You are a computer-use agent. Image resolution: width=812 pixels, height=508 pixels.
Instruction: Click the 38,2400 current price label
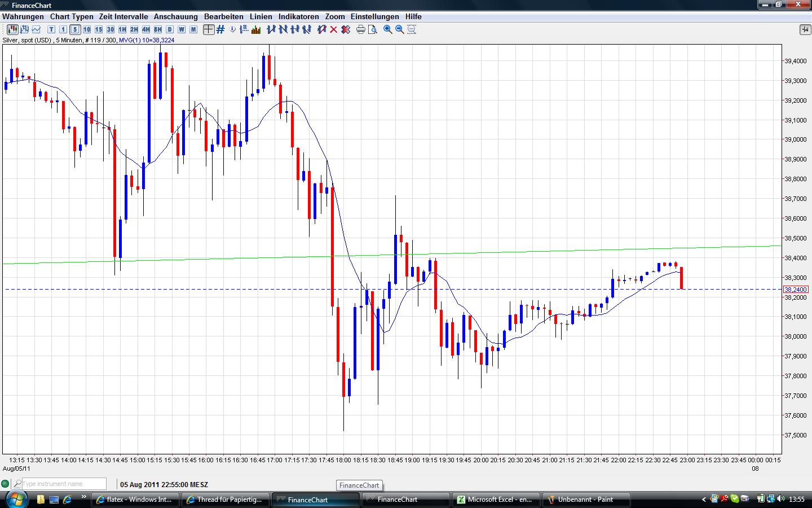(796, 290)
